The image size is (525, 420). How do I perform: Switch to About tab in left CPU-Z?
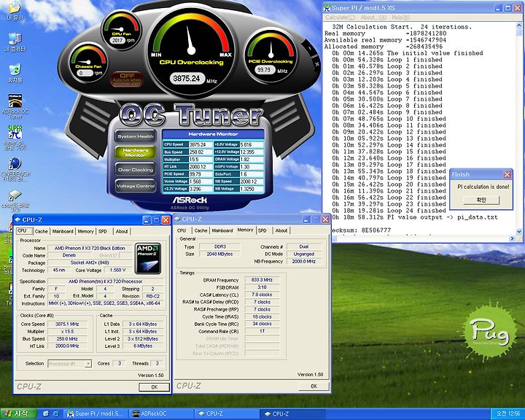pos(122,231)
